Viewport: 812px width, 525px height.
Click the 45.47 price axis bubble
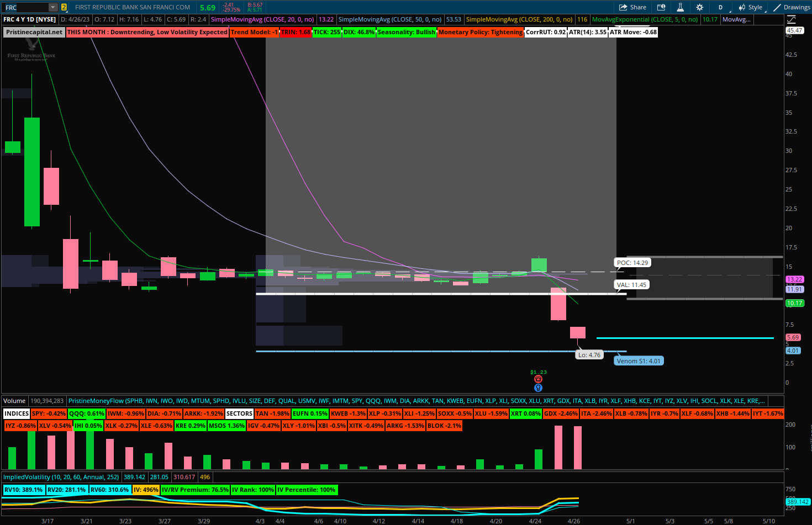tap(795, 30)
